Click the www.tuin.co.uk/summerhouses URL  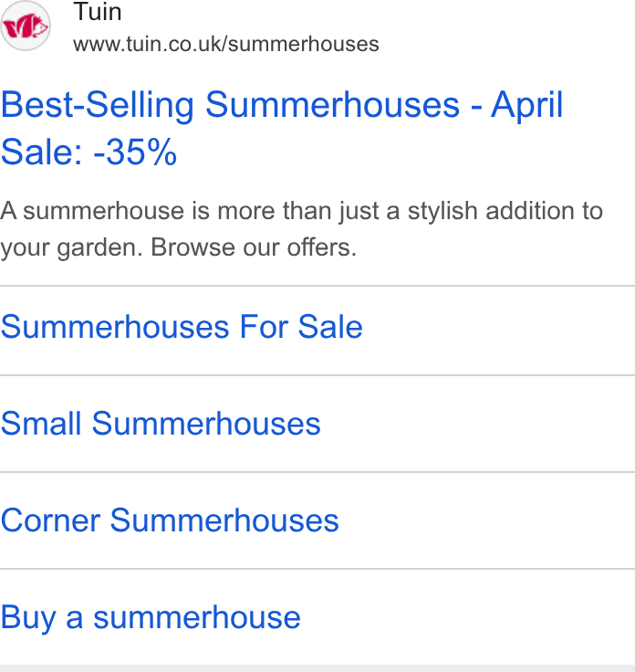[225, 44]
